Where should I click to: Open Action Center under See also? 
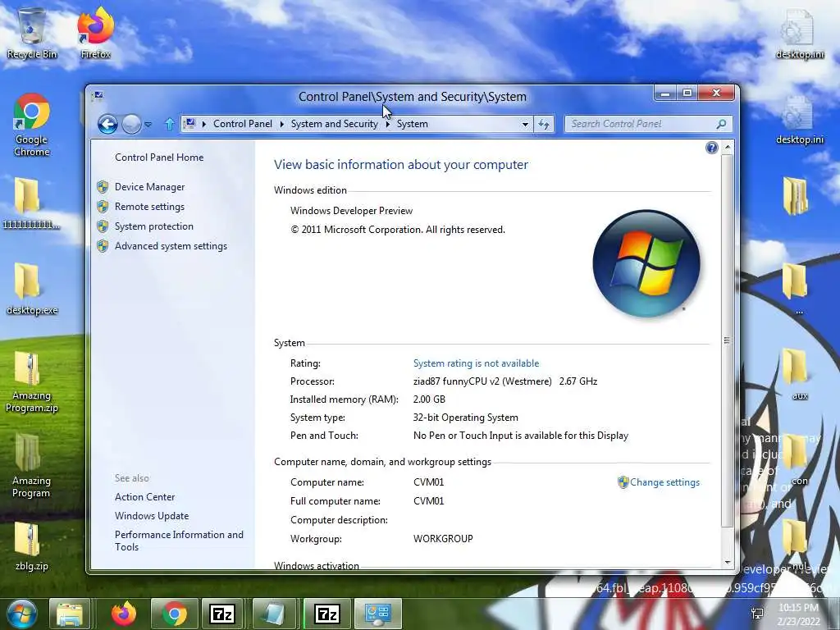(144, 496)
